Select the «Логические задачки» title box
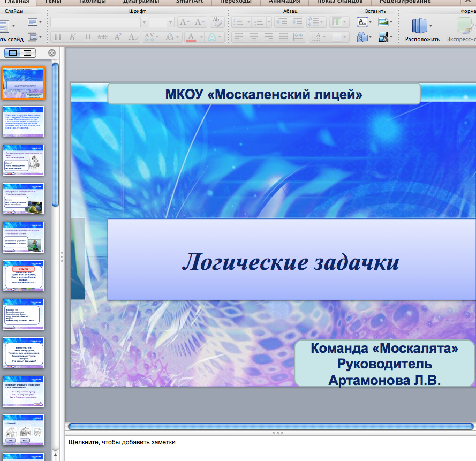 291,260
